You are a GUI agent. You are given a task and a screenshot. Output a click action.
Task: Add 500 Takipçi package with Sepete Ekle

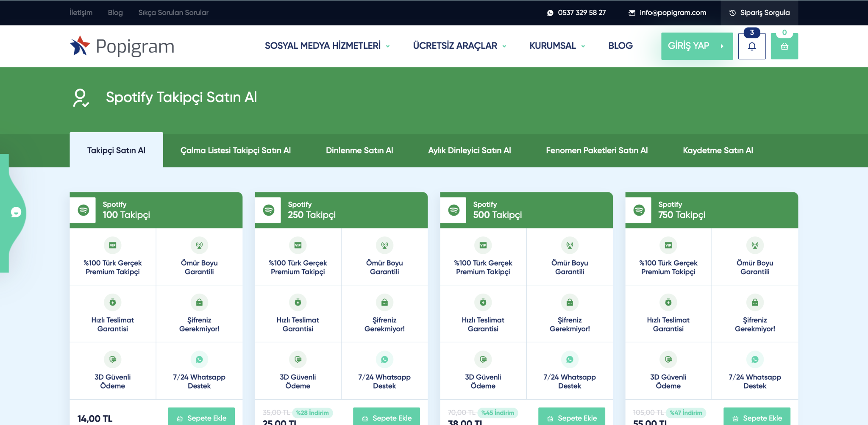pyautogui.click(x=572, y=417)
